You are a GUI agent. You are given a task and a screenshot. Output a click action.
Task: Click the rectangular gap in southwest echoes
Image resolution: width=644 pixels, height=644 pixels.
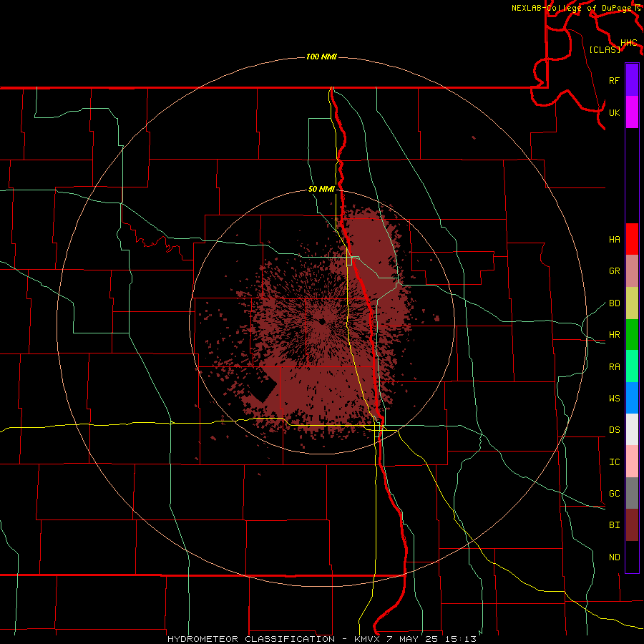pyautogui.click(x=263, y=389)
